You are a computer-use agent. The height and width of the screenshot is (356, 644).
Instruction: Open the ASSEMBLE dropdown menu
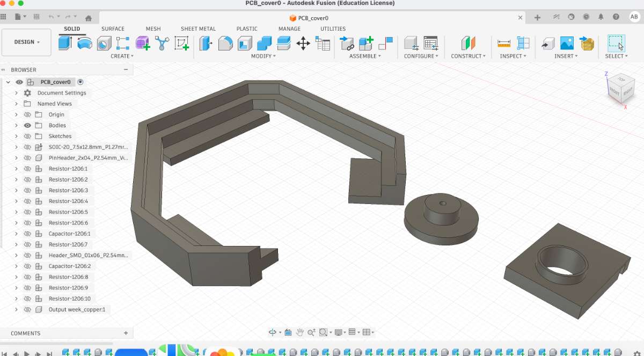tap(365, 56)
